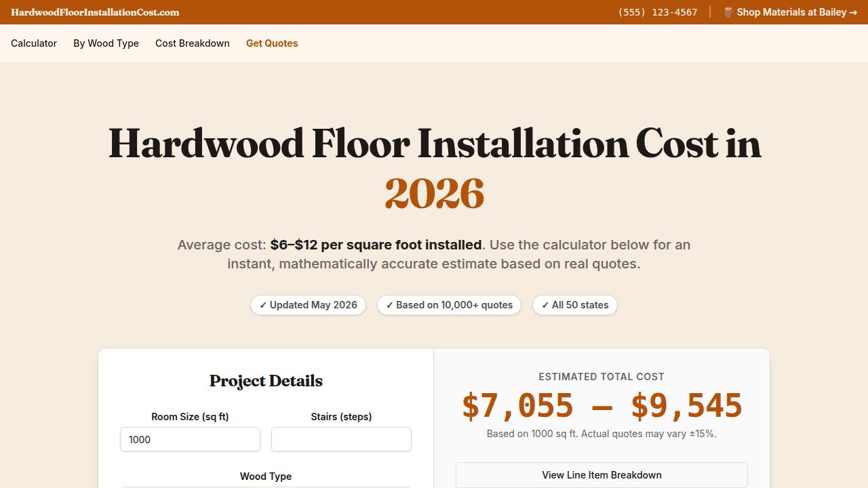Go to the Calculator nav item
The height and width of the screenshot is (488, 868).
pos(34,43)
